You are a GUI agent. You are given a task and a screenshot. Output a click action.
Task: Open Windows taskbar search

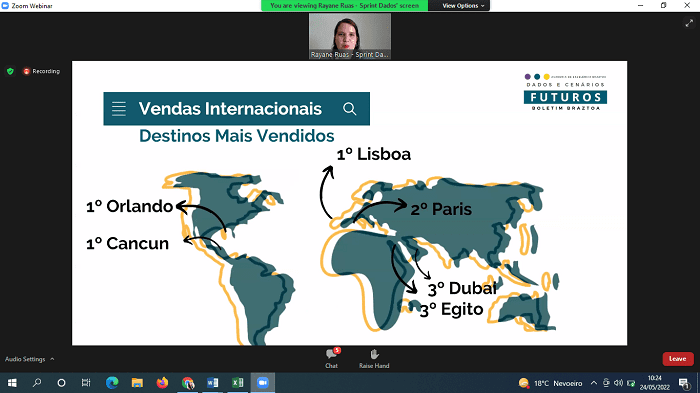point(37,383)
